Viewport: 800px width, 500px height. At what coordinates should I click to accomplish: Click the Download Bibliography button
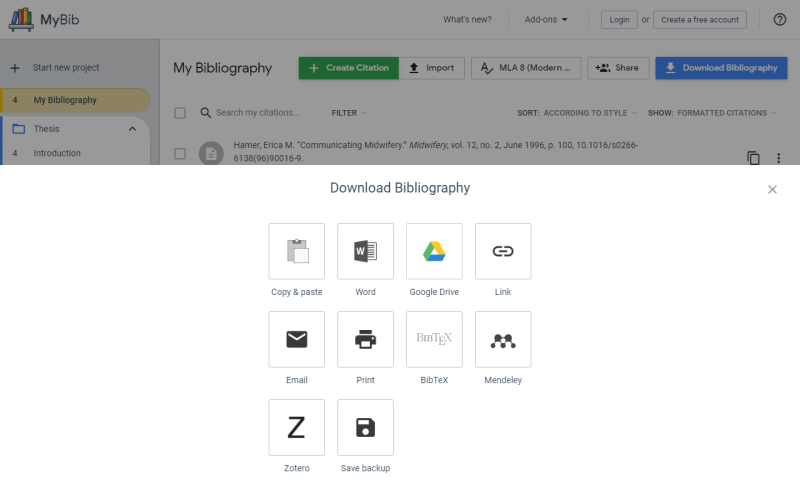[721, 68]
